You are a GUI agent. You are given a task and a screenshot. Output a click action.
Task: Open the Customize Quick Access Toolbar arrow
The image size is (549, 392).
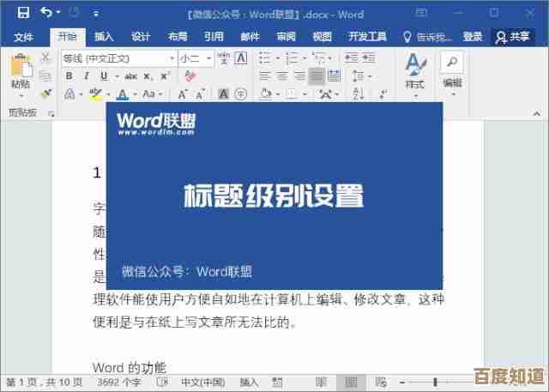pos(96,14)
